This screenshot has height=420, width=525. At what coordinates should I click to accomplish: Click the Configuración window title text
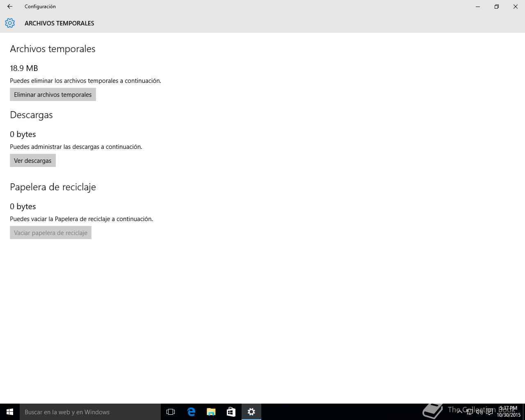[x=40, y=7]
